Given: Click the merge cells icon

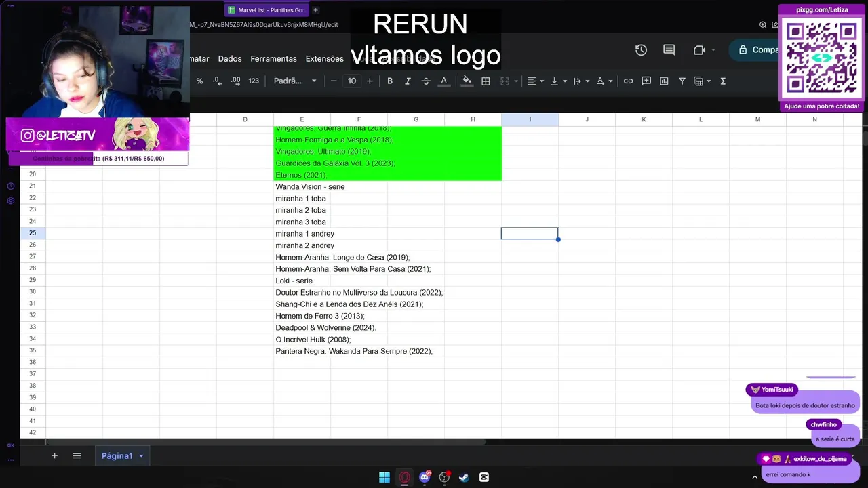Looking at the screenshot, I should (505, 81).
